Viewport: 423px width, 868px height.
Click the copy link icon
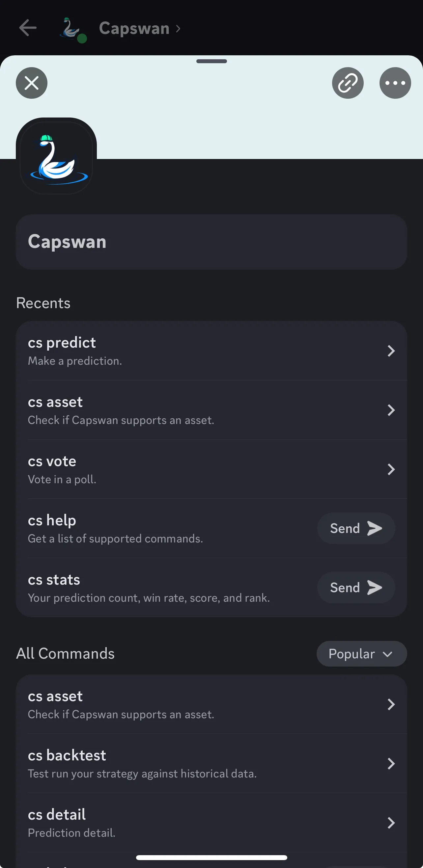(x=348, y=83)
